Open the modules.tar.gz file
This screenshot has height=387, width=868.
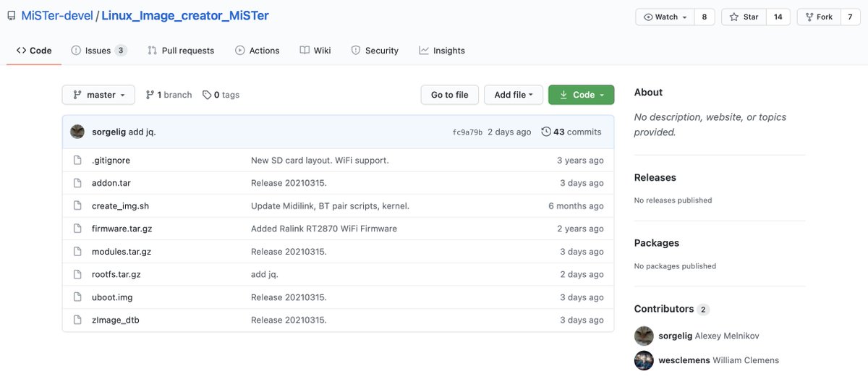122,252
